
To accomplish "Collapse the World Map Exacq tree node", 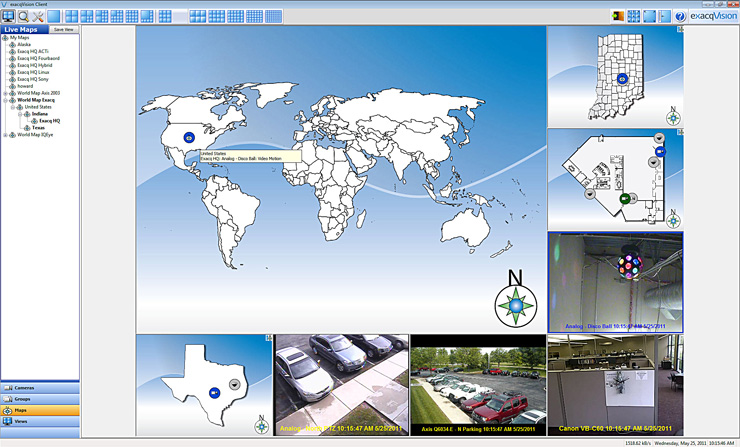I will (6, 100).
